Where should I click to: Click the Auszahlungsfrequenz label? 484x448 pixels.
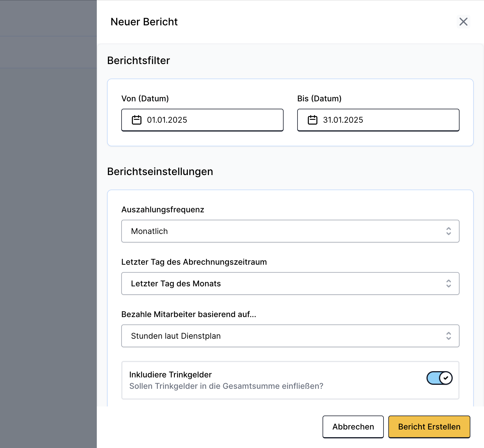click(163, 209)
